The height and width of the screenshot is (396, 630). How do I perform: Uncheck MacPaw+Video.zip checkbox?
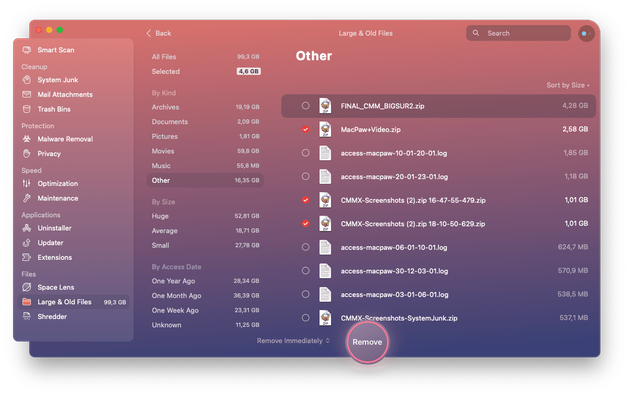pos(306,129)
